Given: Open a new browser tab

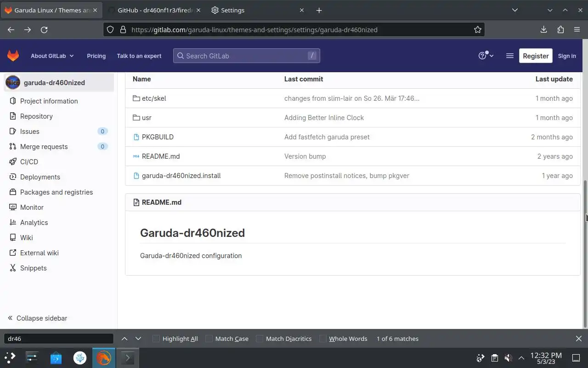Looking at the screenshot, I should (319, 10).
